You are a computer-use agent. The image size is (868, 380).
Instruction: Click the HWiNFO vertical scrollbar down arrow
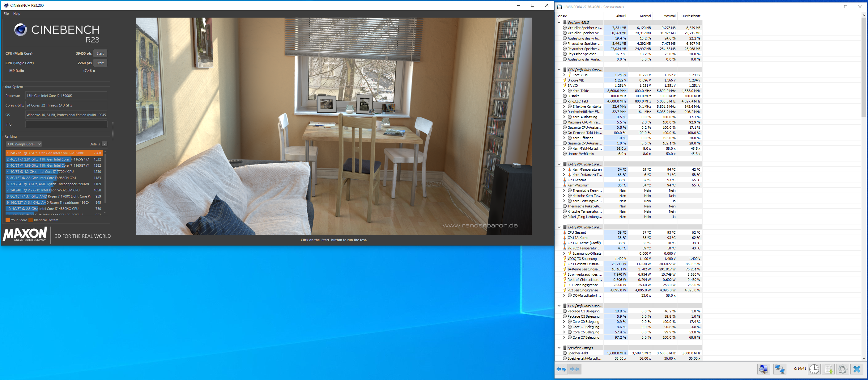863,358
